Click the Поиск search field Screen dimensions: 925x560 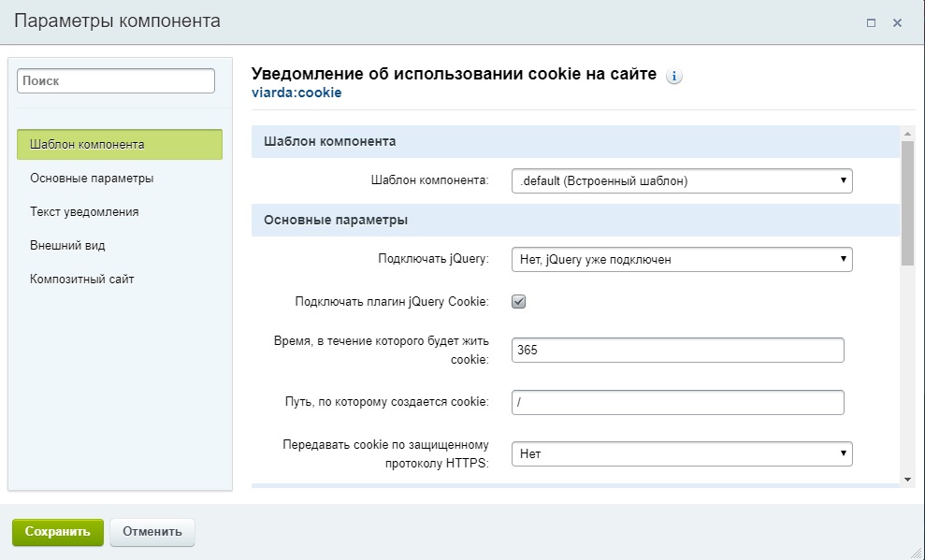pos(114,80)
